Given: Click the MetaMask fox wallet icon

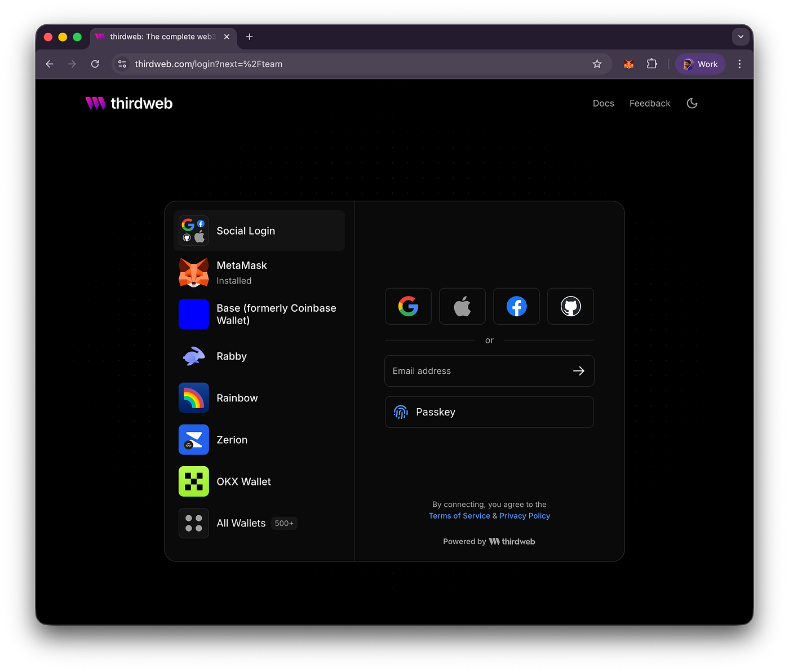Looking at the screenshot, I should [194, 272].
